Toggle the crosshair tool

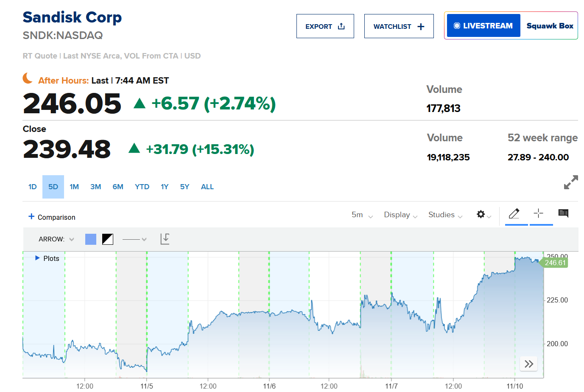click(x=538, y=213)
